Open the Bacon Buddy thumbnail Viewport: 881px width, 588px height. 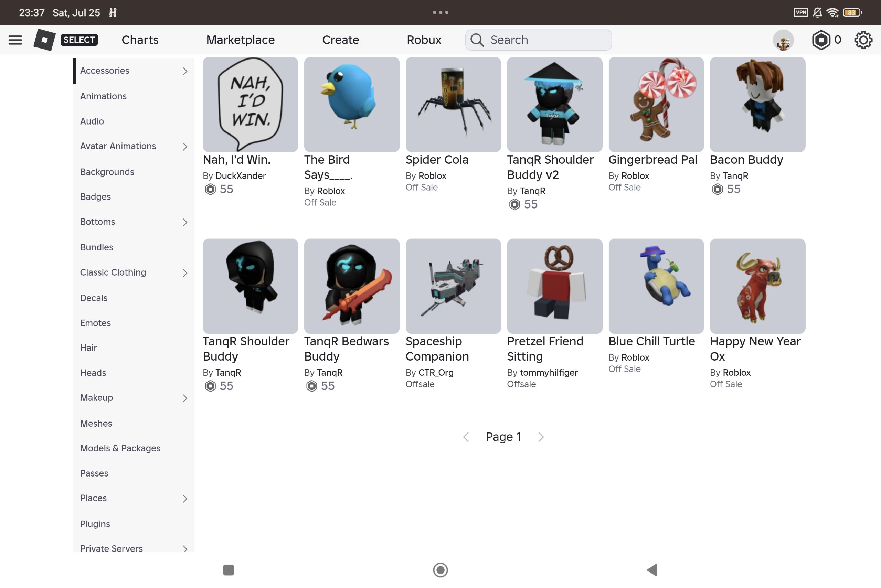click(x=757, y=105)
